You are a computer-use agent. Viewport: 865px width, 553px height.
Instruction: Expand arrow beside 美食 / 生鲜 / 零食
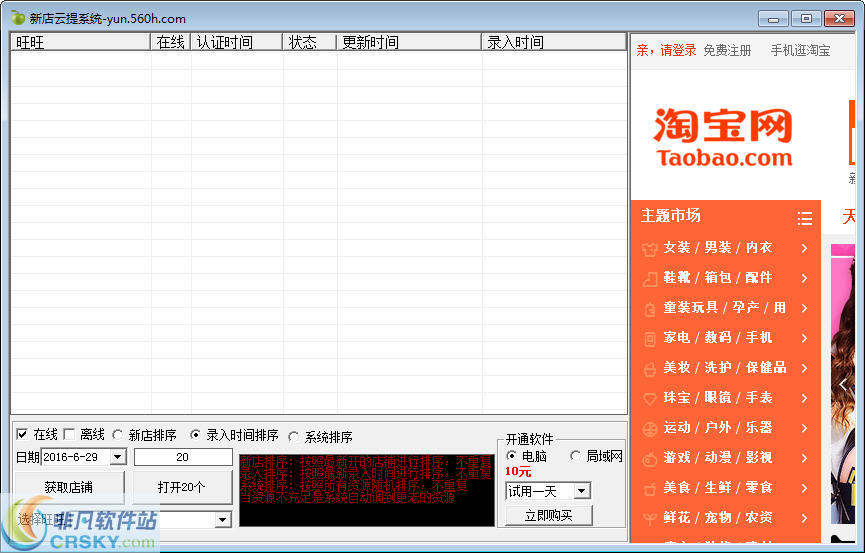point(804,488)
